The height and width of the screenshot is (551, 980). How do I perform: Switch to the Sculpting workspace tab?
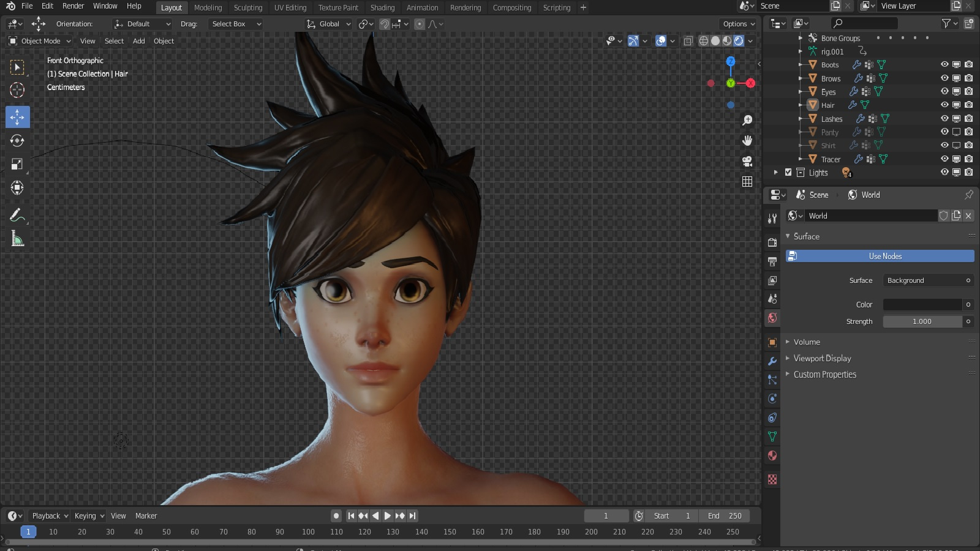pos(248,8)
